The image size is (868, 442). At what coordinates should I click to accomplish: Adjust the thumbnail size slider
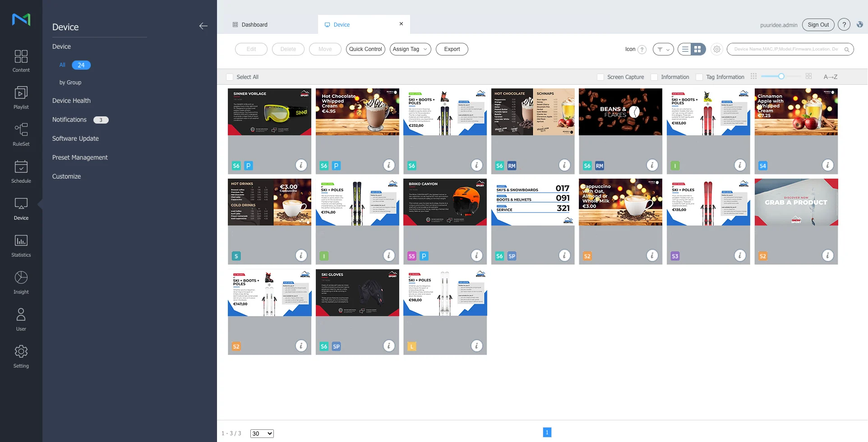[x=781, y=76]
